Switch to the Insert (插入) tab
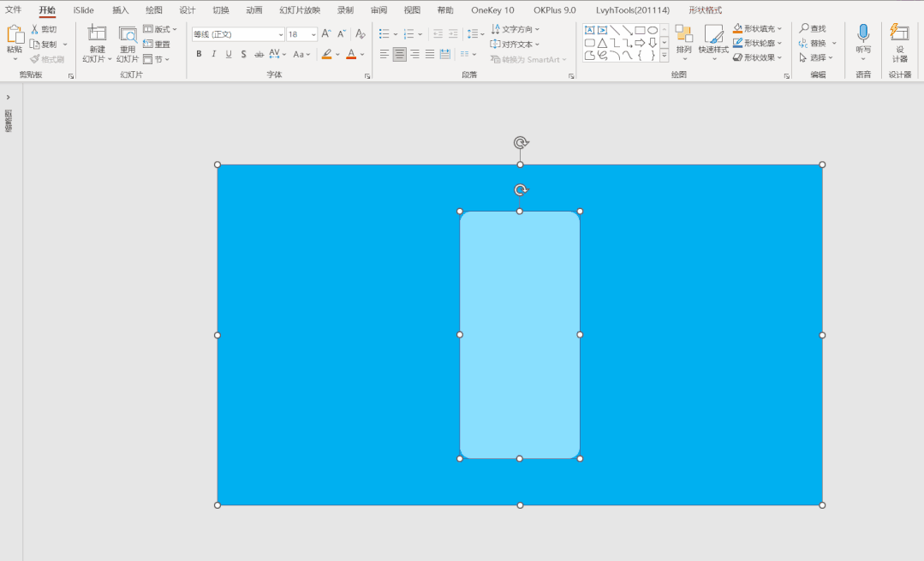 click(120, 10)
